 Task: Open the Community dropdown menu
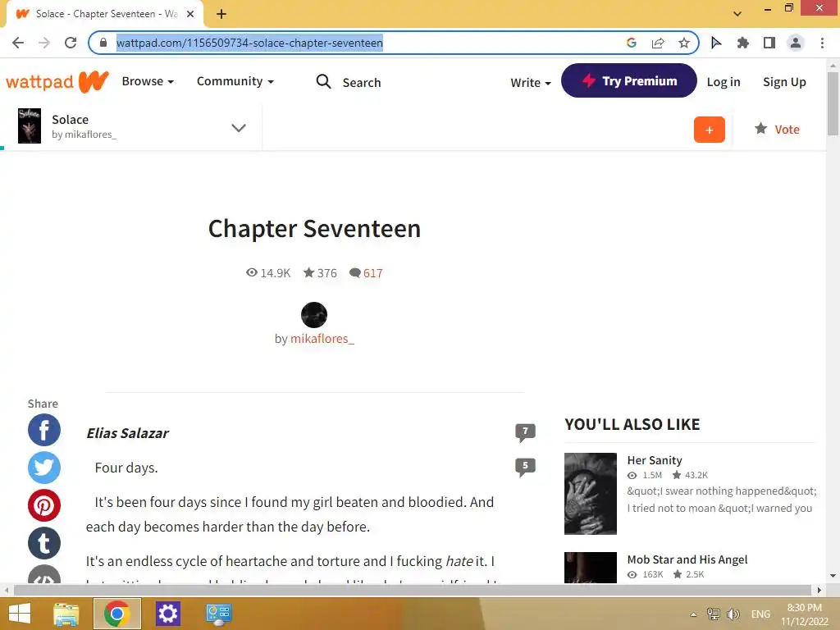click(235, 81)
